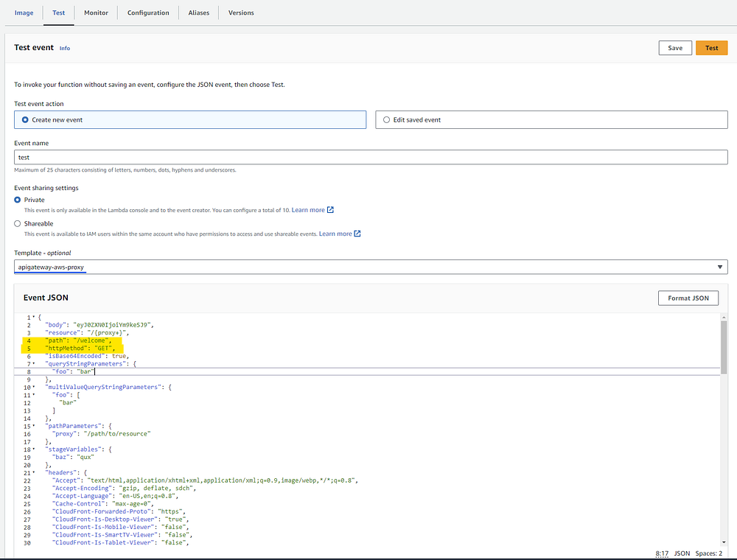Click the JSON language mode in status bar
737x560 pixels.
[682, 553]
